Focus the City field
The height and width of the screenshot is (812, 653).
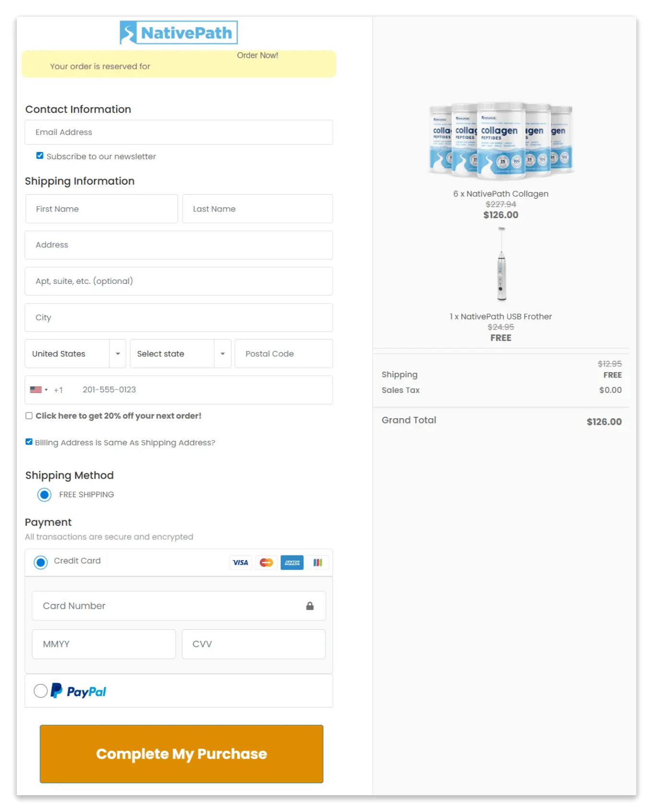[179, 318]
